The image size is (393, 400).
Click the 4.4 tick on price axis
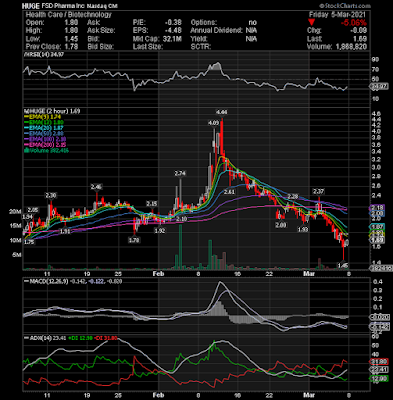(x=377, y=119)
